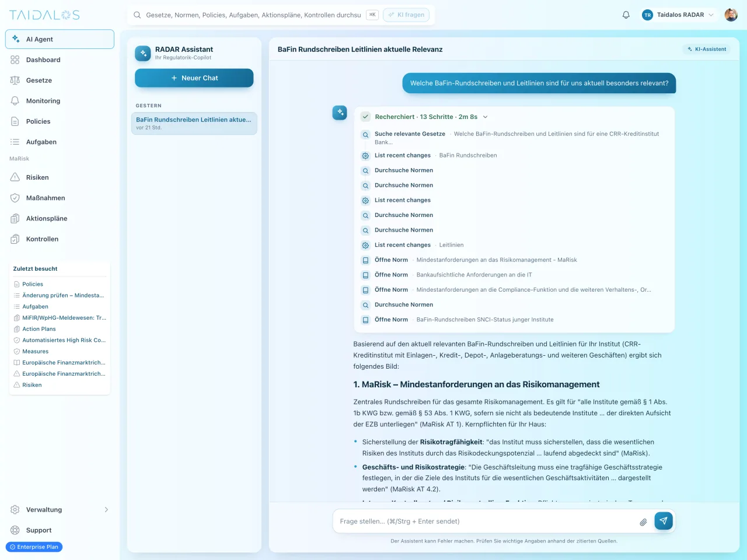The width and height of the screenshot is (747, 560).
Task: Click heading 1. MaRisk – Mindestanforderungen an das Risikomanagement
Action: [x=476, y=384]
